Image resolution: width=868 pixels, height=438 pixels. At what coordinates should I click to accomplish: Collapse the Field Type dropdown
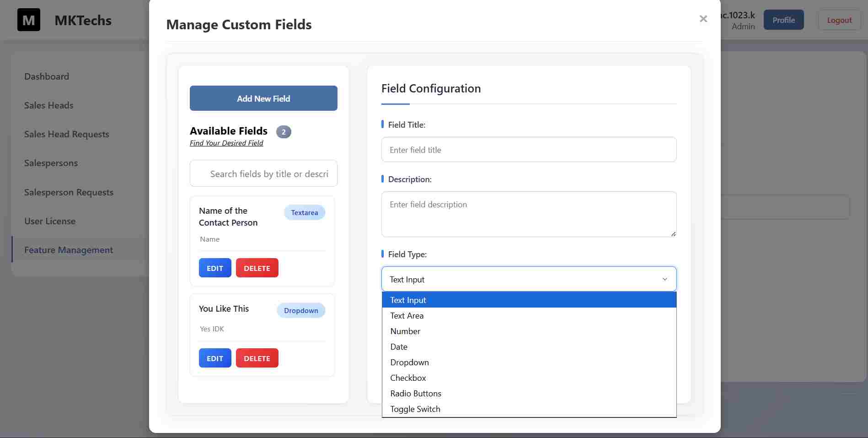click(529, 279)
